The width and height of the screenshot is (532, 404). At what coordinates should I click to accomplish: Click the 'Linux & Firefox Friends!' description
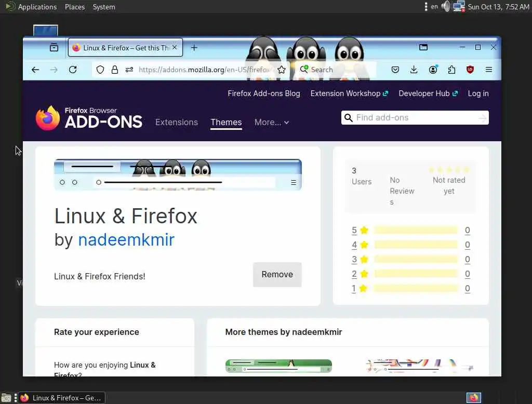coord(99,276)
